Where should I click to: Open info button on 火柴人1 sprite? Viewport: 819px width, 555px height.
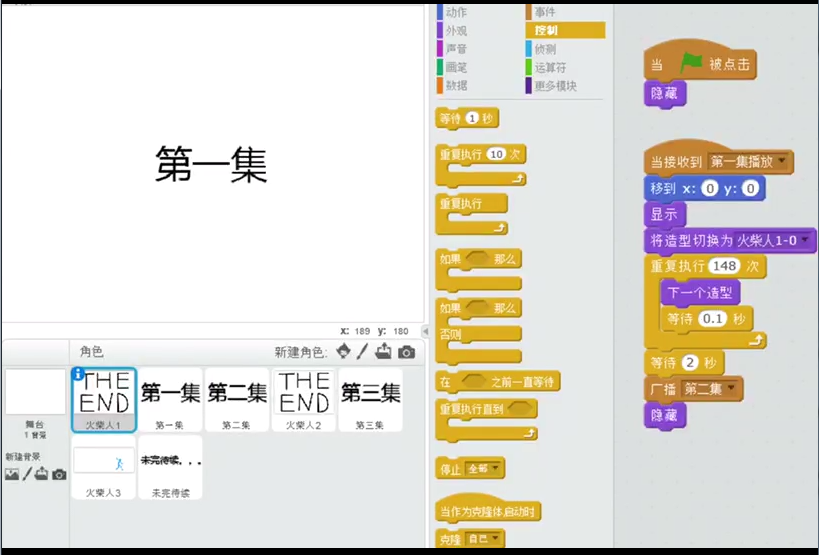click(x=78, y=373)
